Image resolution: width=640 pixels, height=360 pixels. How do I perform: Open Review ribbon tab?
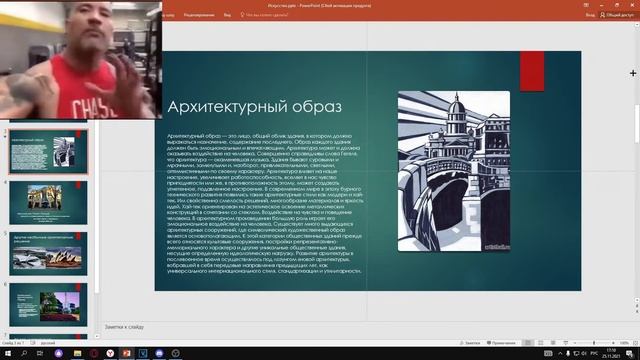click(x=199, y=15)
